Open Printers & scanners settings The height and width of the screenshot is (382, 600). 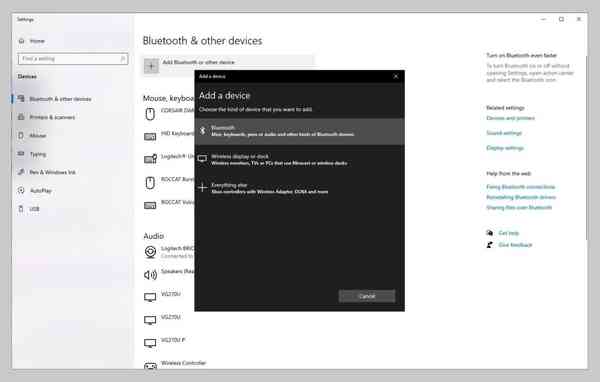[x=52, y=117]
